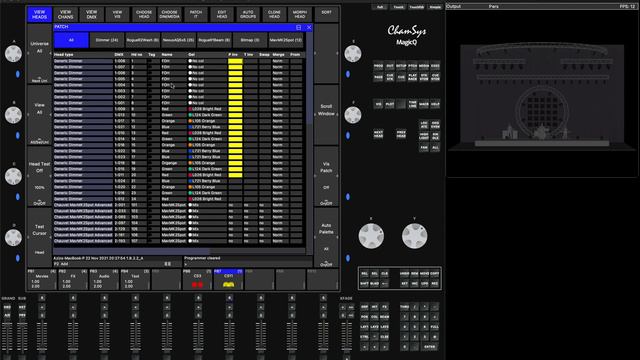Toggle Vis Patch Off button
The height and width of the screenshot is (360, 640).
[326, 176]
